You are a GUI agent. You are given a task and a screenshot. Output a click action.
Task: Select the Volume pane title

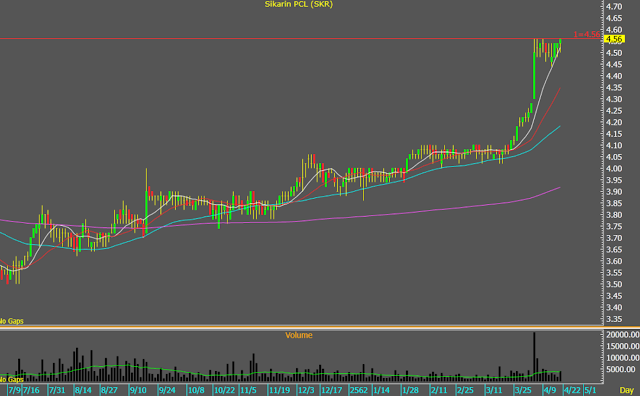coord(299,335)
